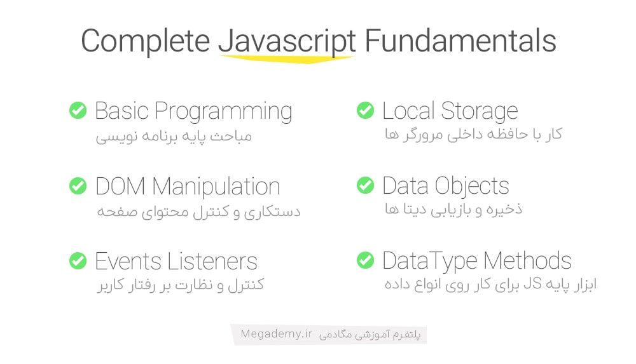Click the green checkmark beside Local Storage
636x364 pixels.
366,111
